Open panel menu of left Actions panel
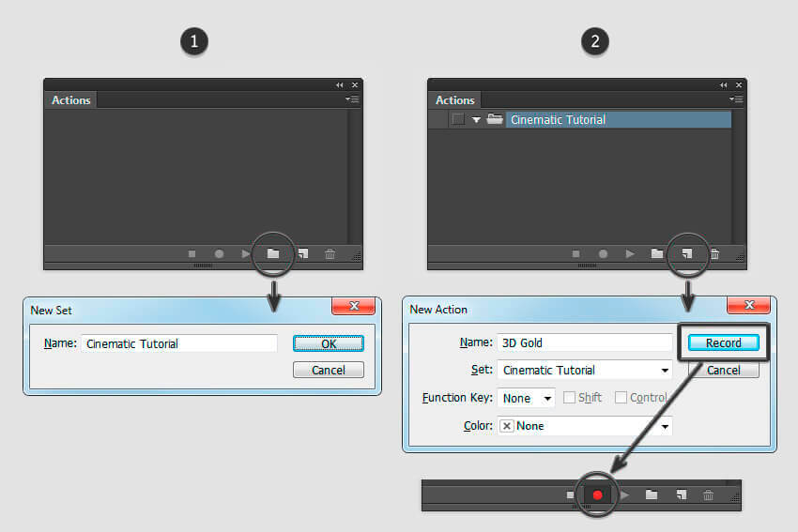 [352, 99]
